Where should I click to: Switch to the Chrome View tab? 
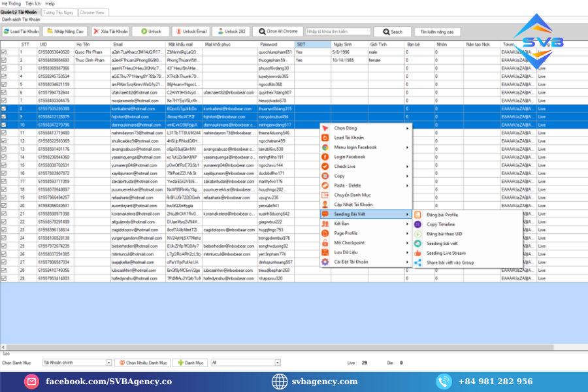point(91,12)
